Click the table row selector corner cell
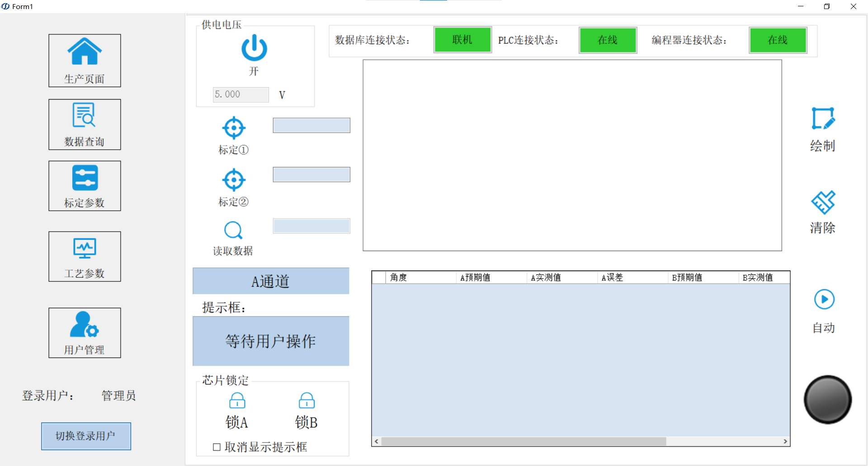The width and height of the screenshot is (868, 466). (x=379, y=277)
